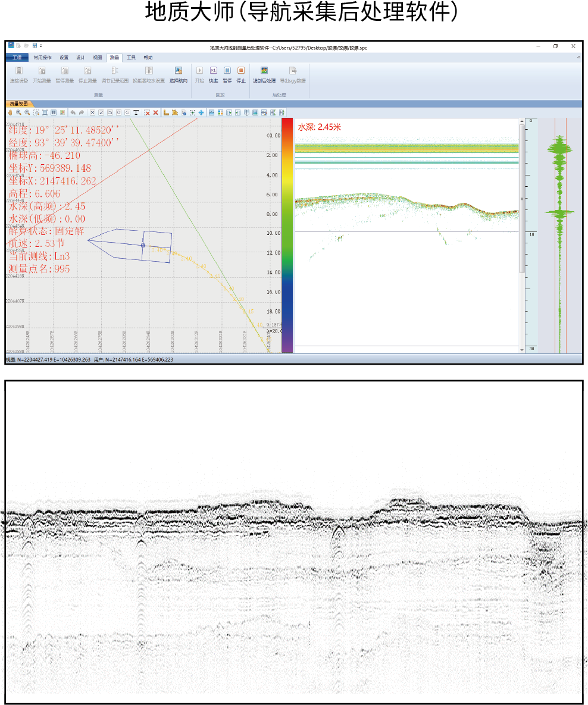Click the zoom out magnifier icon
Image resolution: width=588 pixels, height=705 pixels.
27,112
